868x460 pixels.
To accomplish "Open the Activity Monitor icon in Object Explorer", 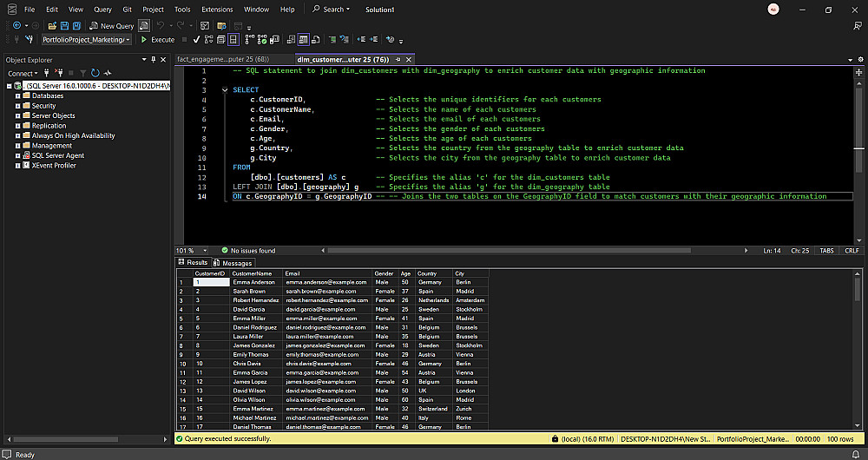I will [108, 74].
